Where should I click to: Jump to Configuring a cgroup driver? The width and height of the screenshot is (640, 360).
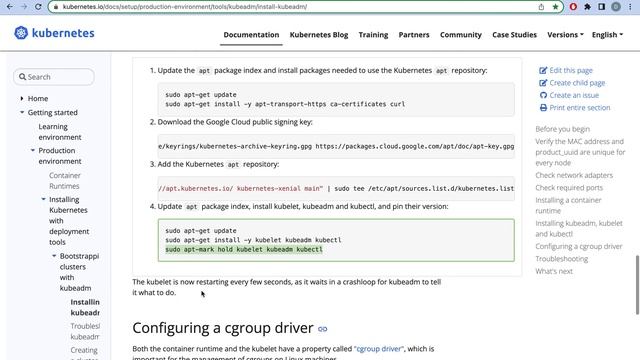(579, 247)
